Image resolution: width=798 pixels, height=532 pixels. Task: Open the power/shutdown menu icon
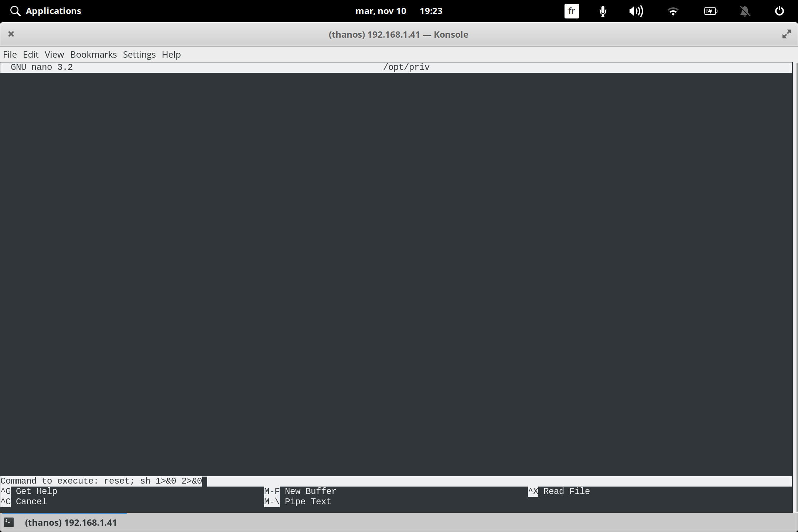779,11
